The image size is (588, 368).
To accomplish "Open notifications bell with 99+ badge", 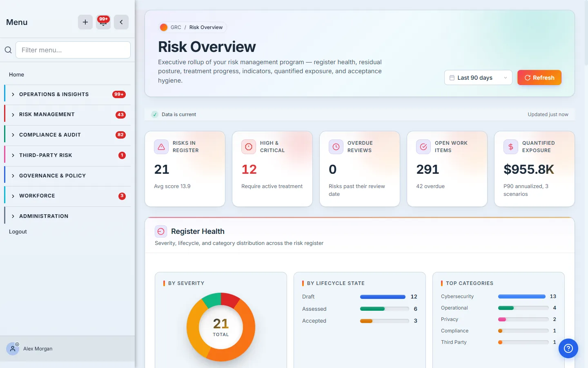I will coord(103,22).
